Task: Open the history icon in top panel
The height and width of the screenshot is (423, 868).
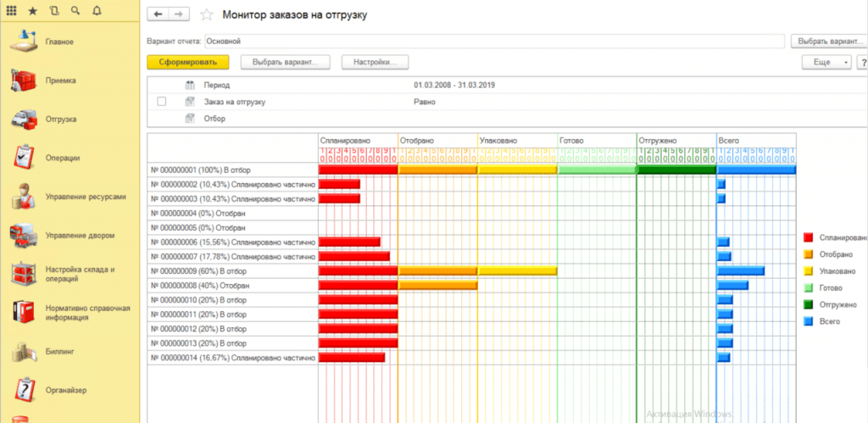Action: coord(54,11)
